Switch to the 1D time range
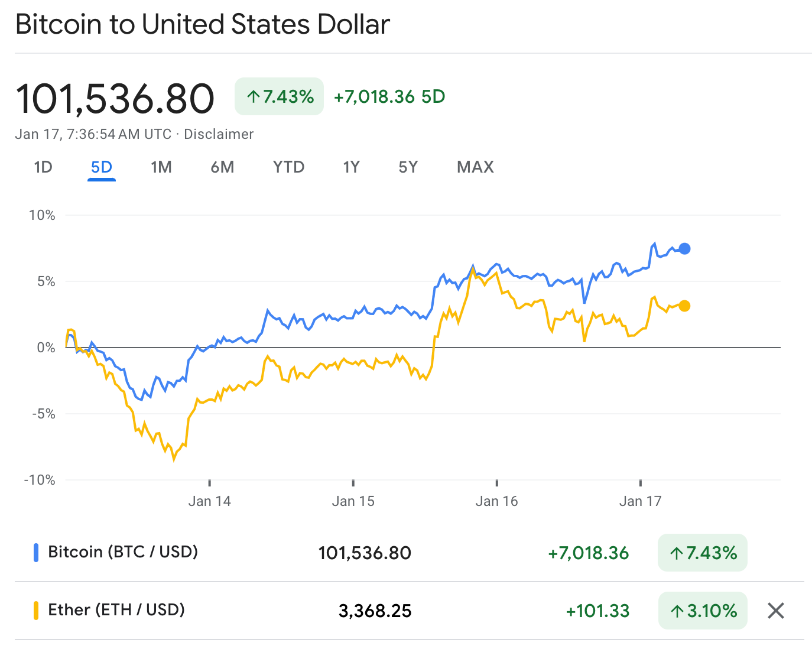The height and width of the screenshot is (649, 812). point(43,167)
